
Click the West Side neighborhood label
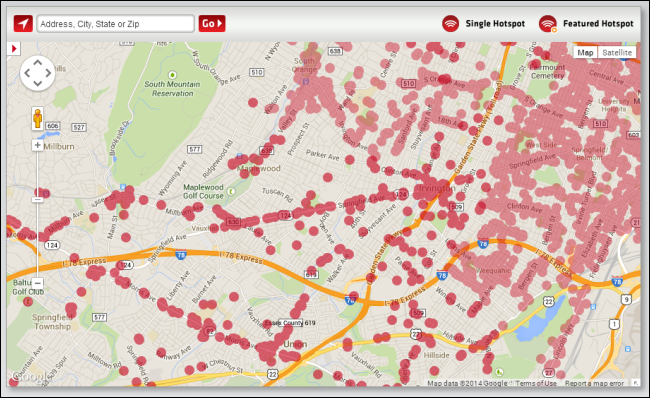click(x=541, y=145)
